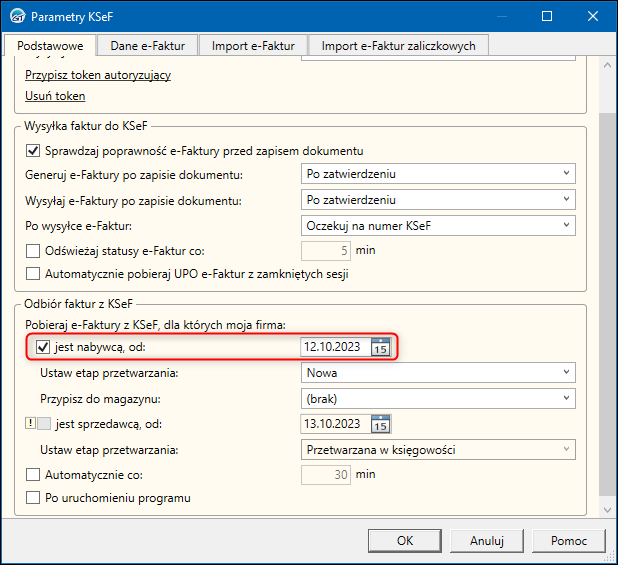Open calendar picker for jest nabywcą date

click(380, 348)
